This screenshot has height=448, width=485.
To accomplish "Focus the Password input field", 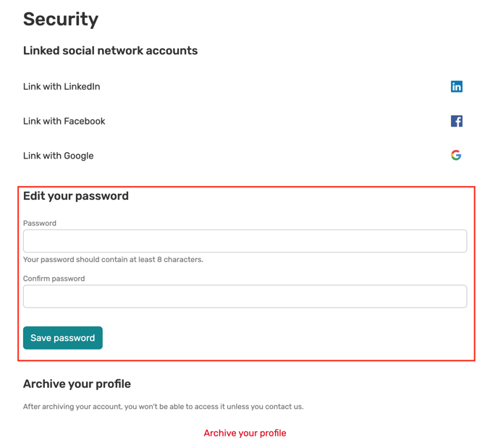I will [245, 241].
